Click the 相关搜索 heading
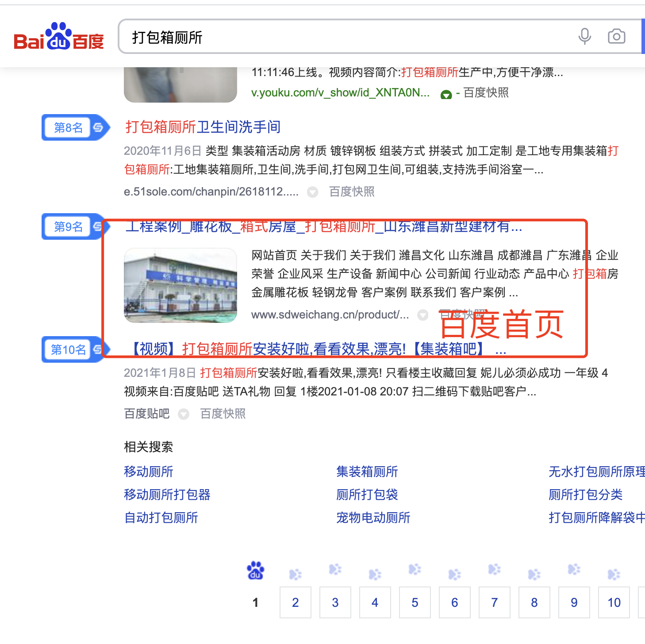 click(149, 447)
